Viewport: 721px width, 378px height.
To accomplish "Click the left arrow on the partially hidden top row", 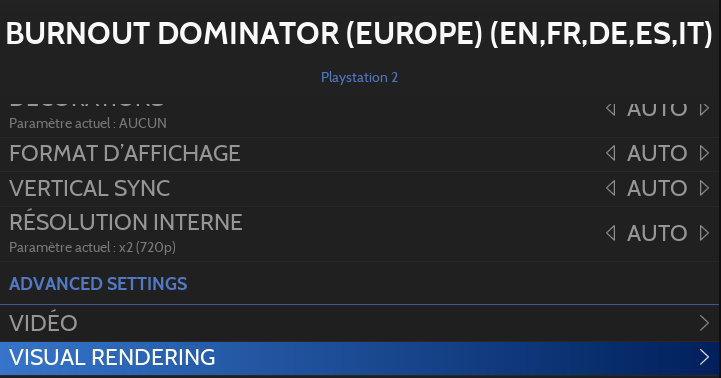I will [611, 109].
